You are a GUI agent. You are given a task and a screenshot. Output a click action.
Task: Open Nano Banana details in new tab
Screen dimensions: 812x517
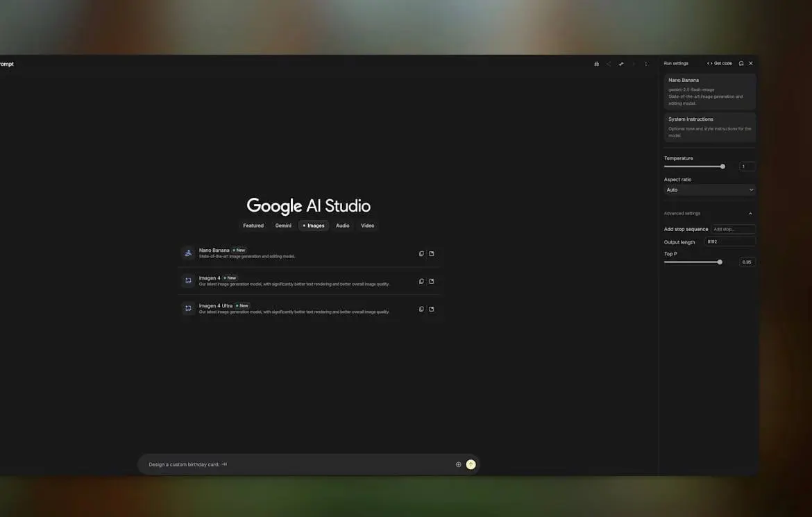(x=432, y=254)
